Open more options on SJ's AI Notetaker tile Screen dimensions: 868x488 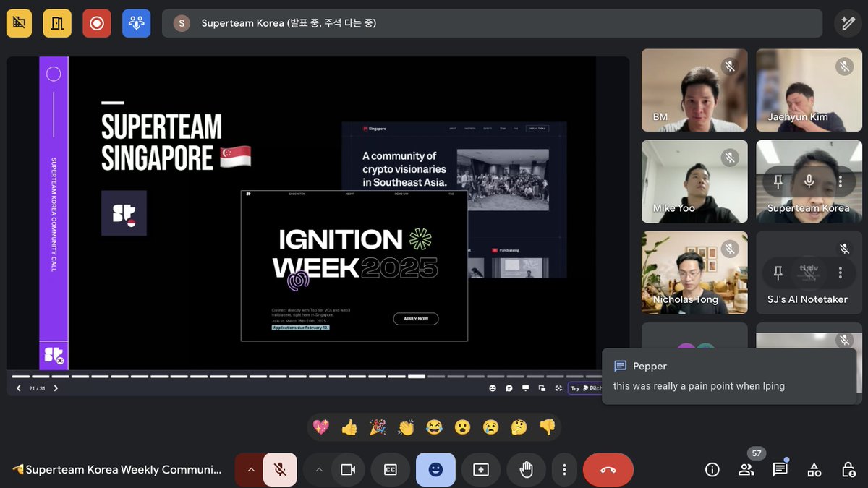pos(840,273)
